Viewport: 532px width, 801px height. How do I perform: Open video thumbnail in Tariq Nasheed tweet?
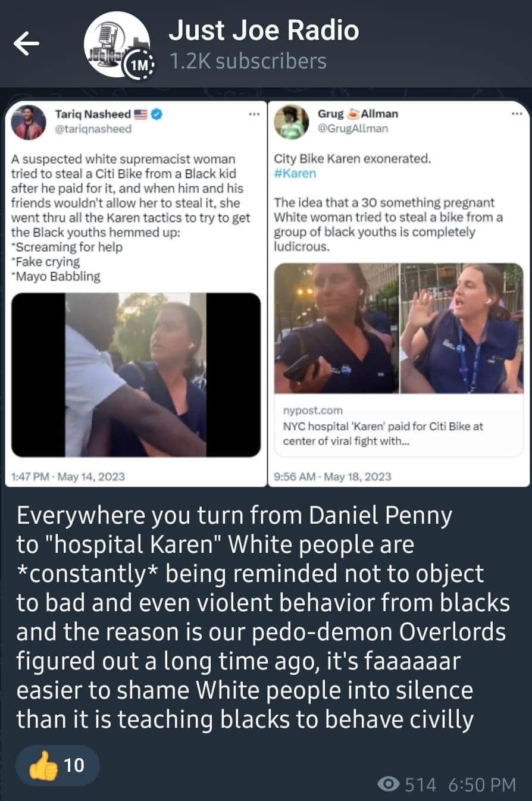click(136, 375)
